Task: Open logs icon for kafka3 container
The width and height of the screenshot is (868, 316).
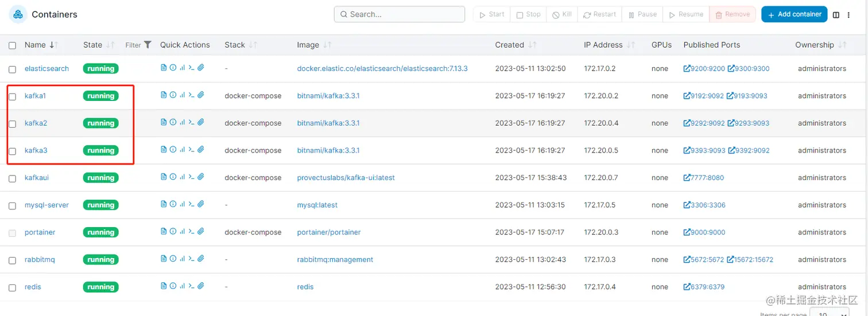Action: tap(164, 150)
